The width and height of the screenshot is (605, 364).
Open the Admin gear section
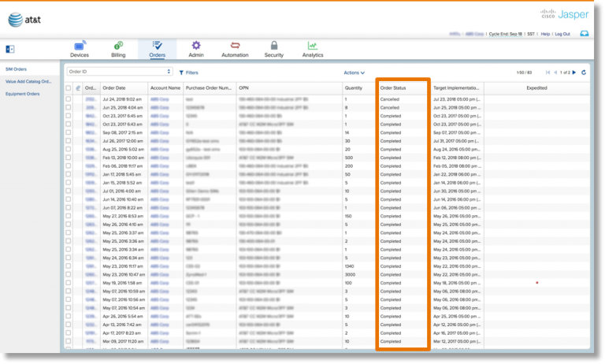tap(196, 50)
